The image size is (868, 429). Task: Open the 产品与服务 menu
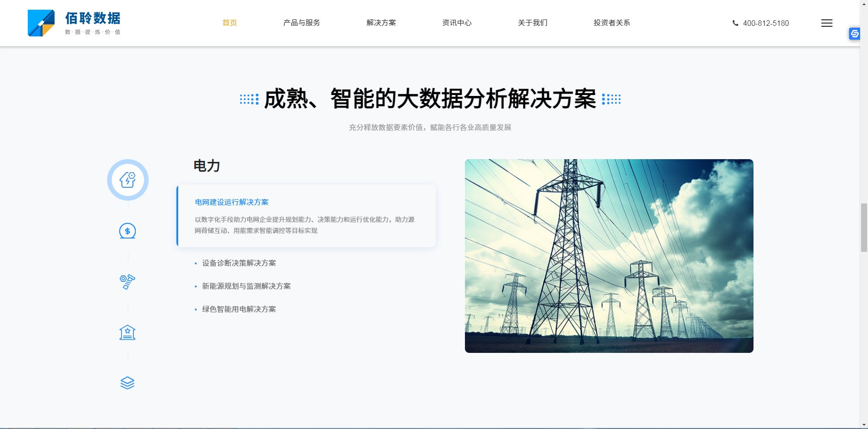point(301,23)
